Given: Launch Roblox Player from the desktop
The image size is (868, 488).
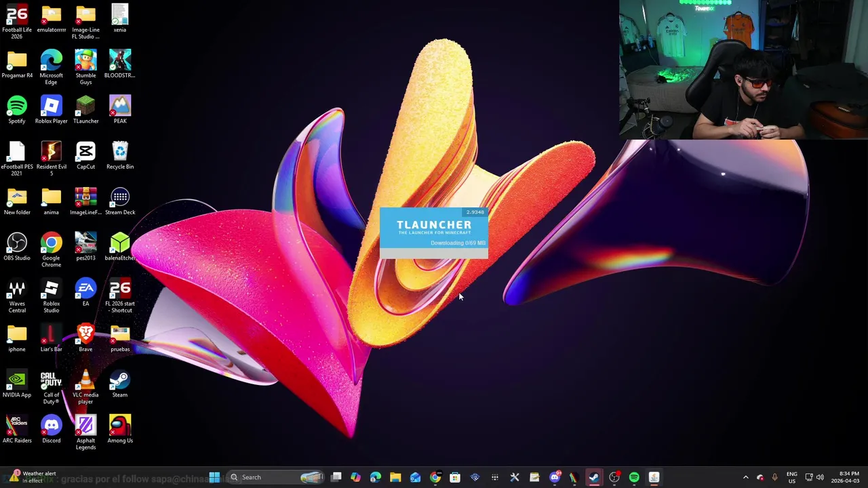Looking at the screenshot, I should (52, 110).
